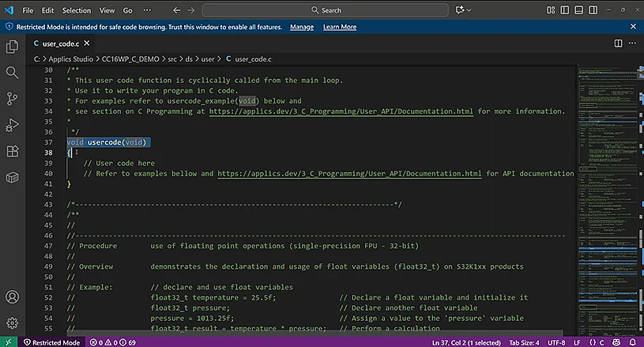Change the UTF-8 encoding
This screenshot has height=347, width=644.
[x=556, y=342]
